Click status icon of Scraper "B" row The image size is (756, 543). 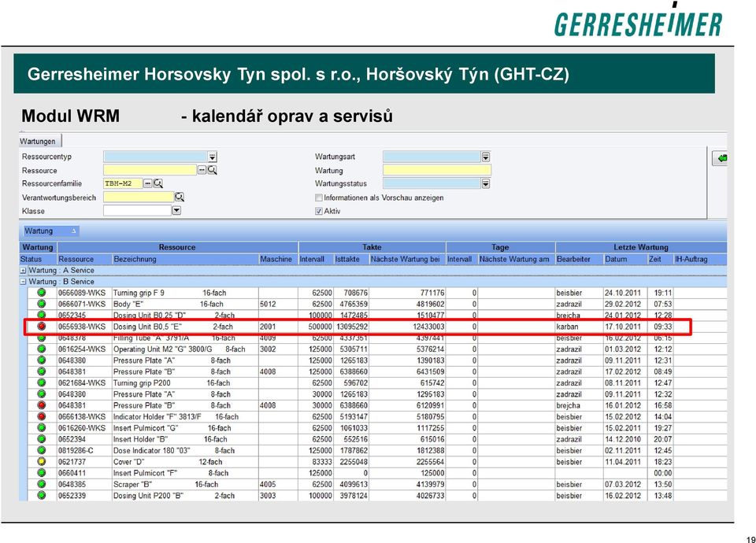click(x=42, y=484)
